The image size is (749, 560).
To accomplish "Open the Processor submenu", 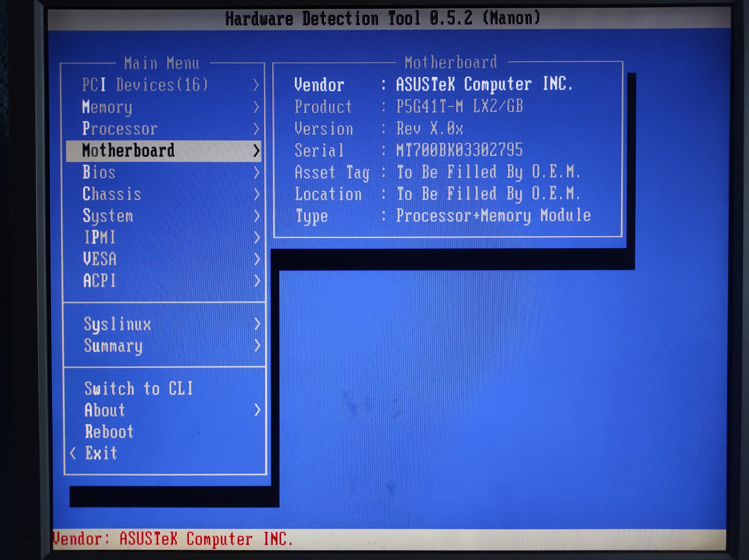I will pos(120,129).
